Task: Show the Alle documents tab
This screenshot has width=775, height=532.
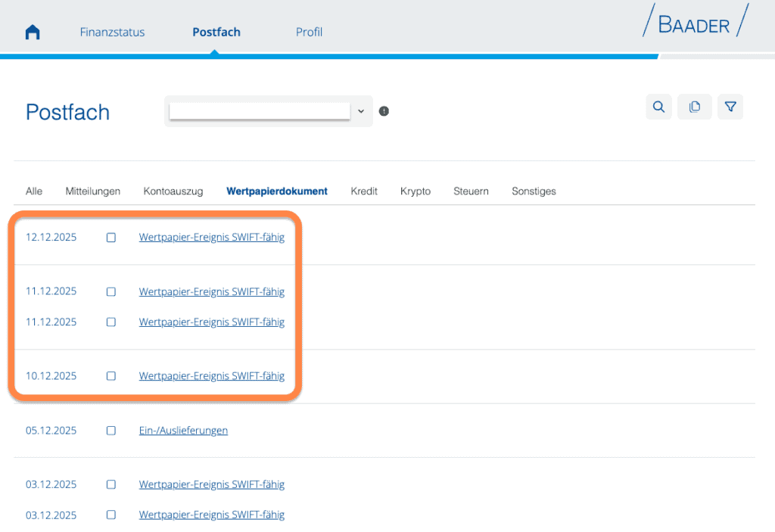Action: tap(34, 191)
